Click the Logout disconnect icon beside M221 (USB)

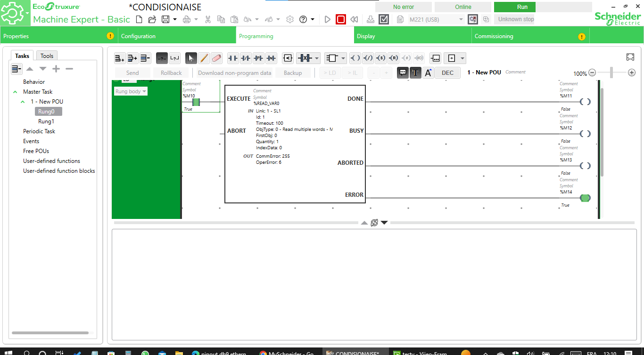pos(472,19)
